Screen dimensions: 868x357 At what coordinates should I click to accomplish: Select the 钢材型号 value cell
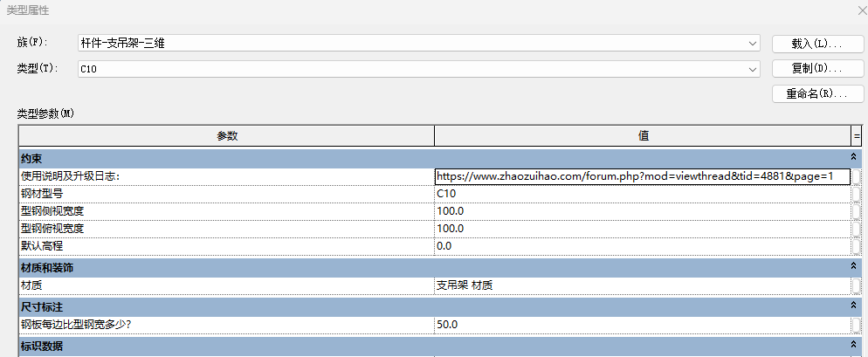[642, 194]
